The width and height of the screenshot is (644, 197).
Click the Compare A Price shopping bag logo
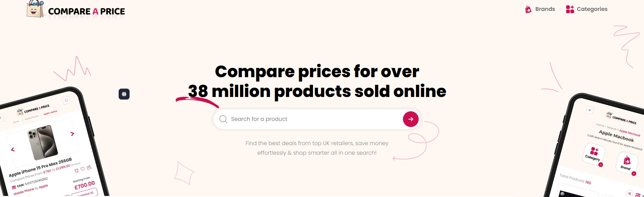tap(35, 9)
